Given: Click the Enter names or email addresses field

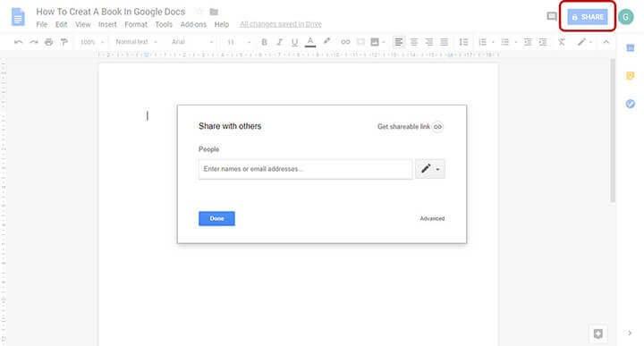Looking at the screenshot, I should pos(305,169).
